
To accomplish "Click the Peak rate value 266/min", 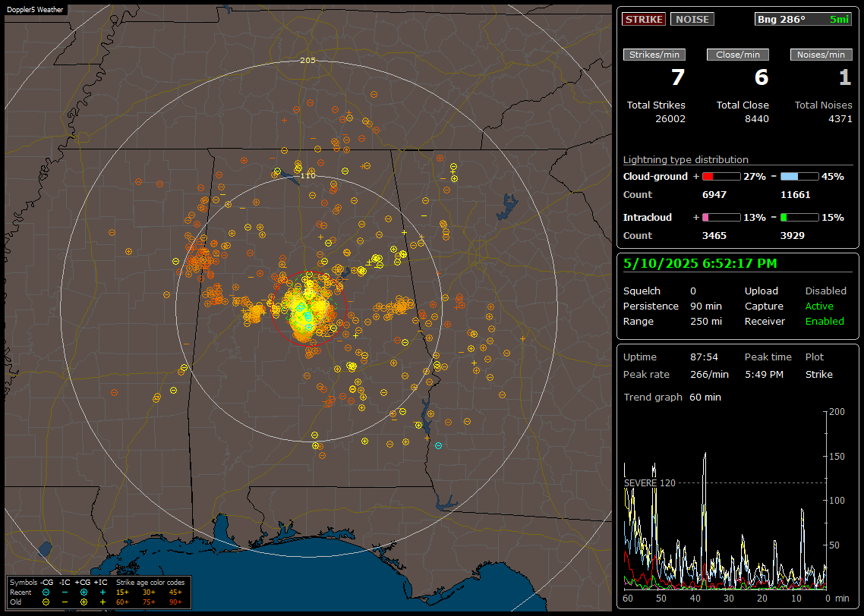I will click(x=709, y=374).
